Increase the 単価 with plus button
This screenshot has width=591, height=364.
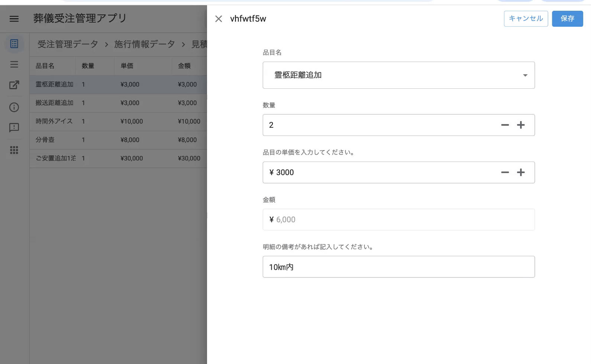click(521, 172)
